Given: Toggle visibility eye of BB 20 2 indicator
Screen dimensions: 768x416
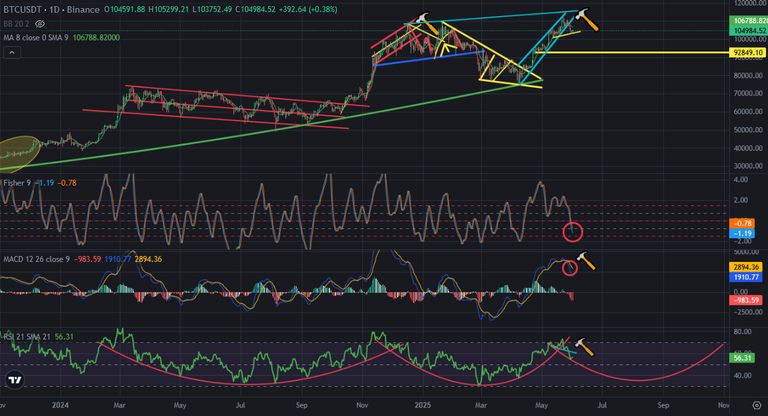Looking at the screenshot, I should click(40, 24).
